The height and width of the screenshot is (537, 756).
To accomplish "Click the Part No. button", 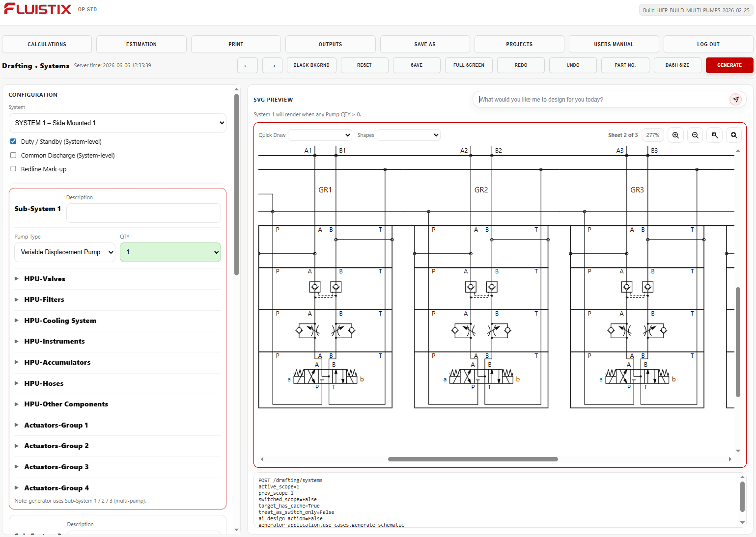I will pos(625,65).
